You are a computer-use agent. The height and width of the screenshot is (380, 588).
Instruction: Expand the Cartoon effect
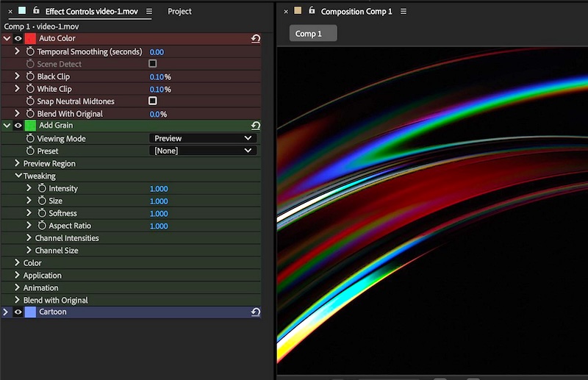coord(6,312)
